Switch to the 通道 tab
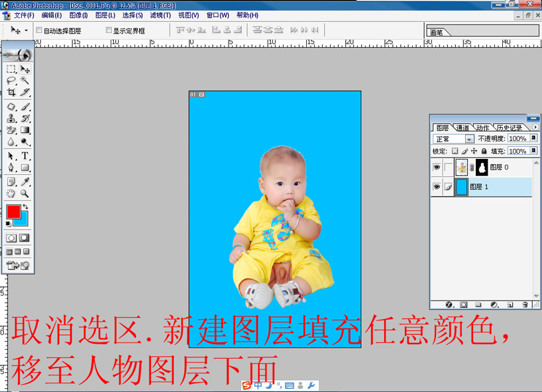 464,126
